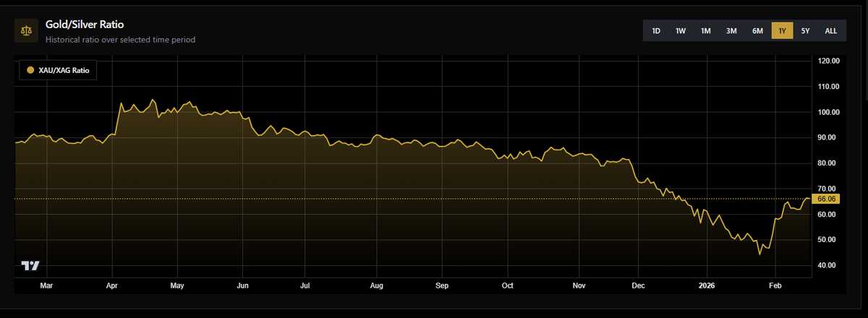Click the Apr label on the time axis
Image resolution: width=868 pixels, height=318 pixels.
tap(113, 285)
